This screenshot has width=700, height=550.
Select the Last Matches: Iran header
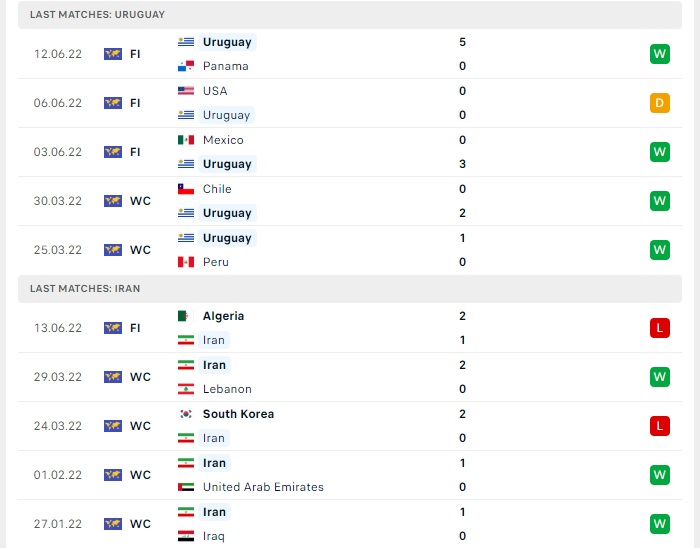(x=85, y=288)
